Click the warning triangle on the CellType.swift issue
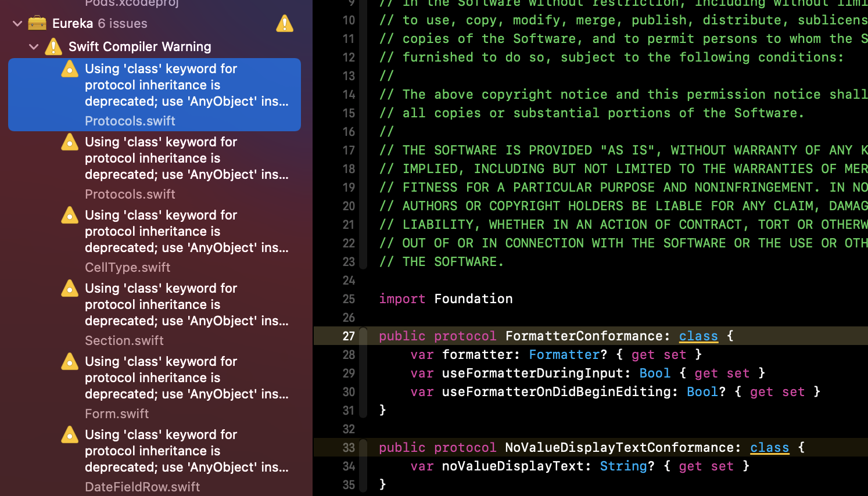This screenshot has width=868, height=496. pyautogui.click(x=69, y=215)
